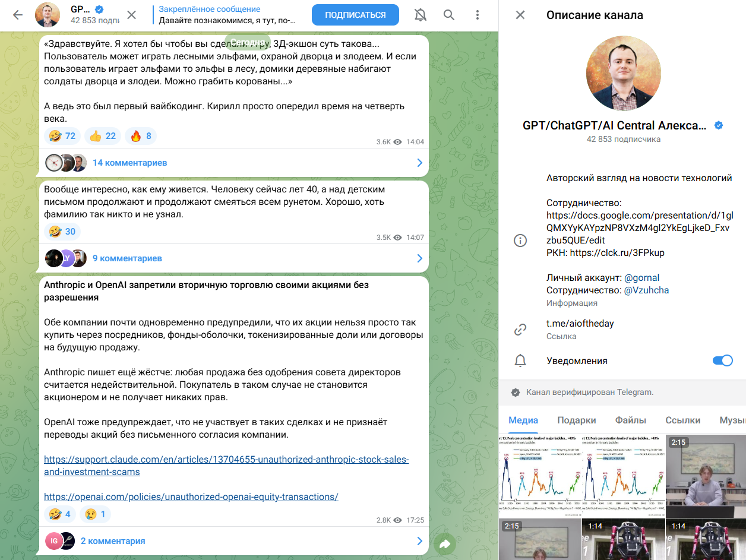Viewport: 746px width, 560px height.
Task: Open channel avatar in the chat header
Action: (48, 15)
